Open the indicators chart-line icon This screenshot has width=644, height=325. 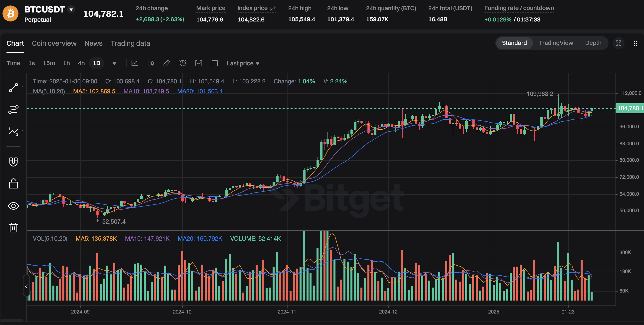click(135, 63)
